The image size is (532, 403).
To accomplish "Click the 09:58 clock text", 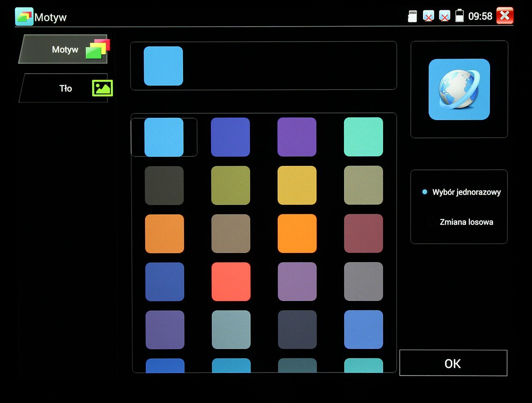I will 480,16.
